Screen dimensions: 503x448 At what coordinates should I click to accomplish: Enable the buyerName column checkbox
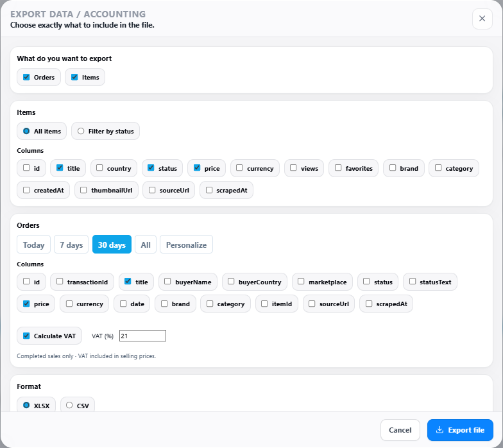point(167,281)
